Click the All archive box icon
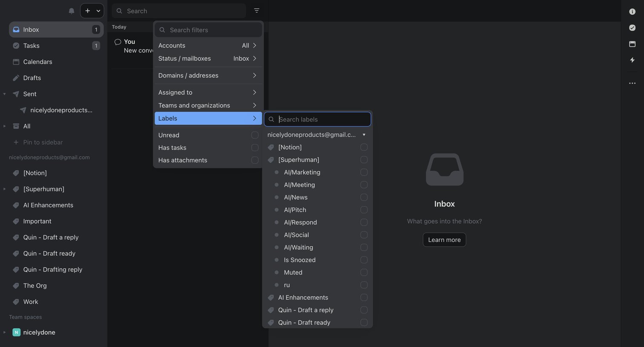 [16, 126]
